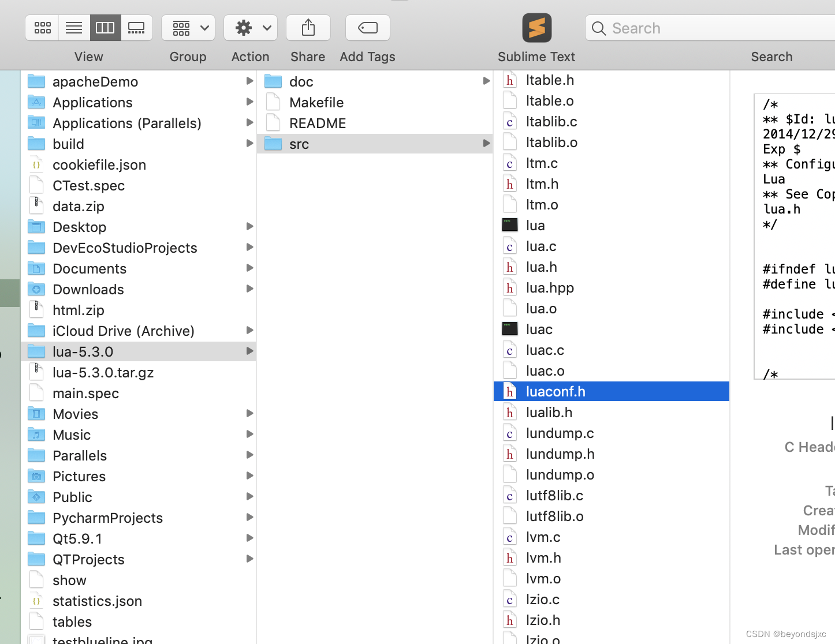Select iCloud Drive (Archive) folder
The image size is (835, 644).
click(x=139, y=331)
